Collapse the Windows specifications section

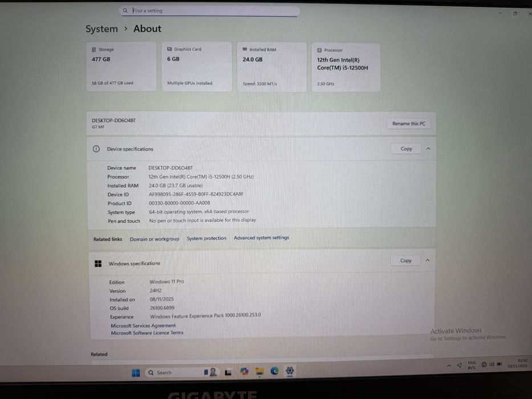pyautogui.click(x=428, y=260)
